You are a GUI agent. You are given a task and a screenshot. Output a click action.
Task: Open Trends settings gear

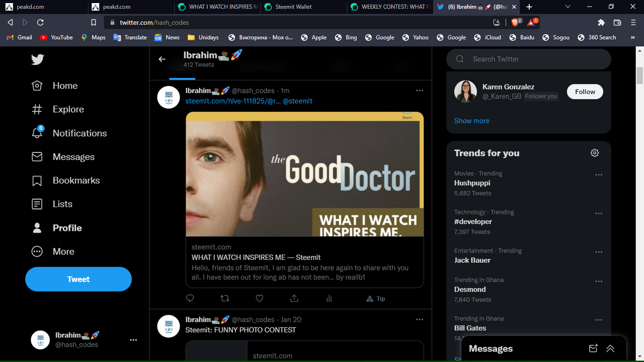[595, 153]
